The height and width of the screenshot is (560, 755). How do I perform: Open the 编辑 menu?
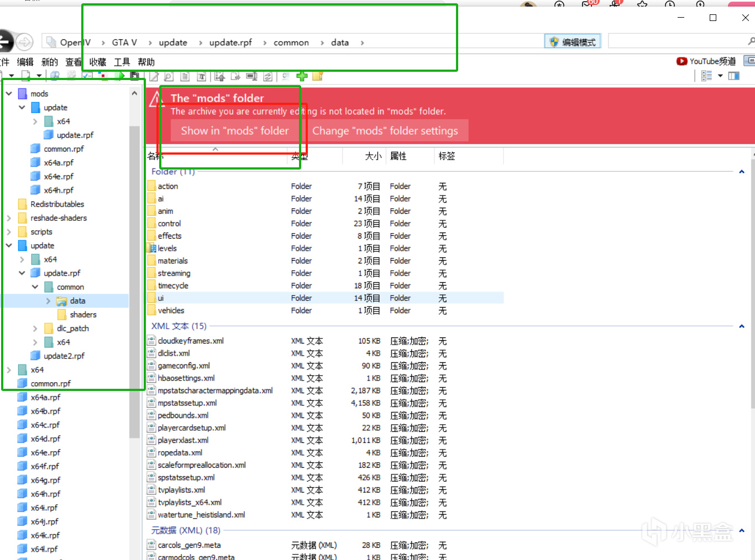point(25,62)
